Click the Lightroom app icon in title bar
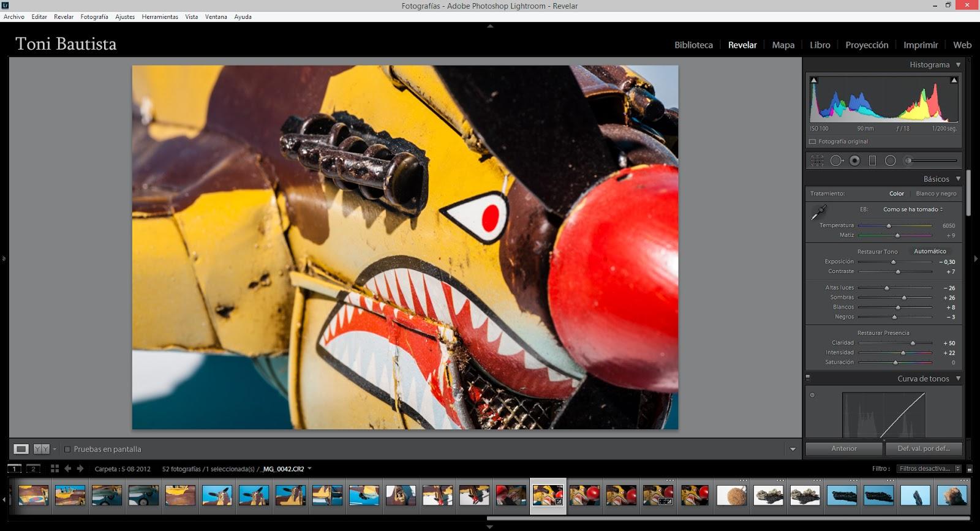 click(5, 6)
